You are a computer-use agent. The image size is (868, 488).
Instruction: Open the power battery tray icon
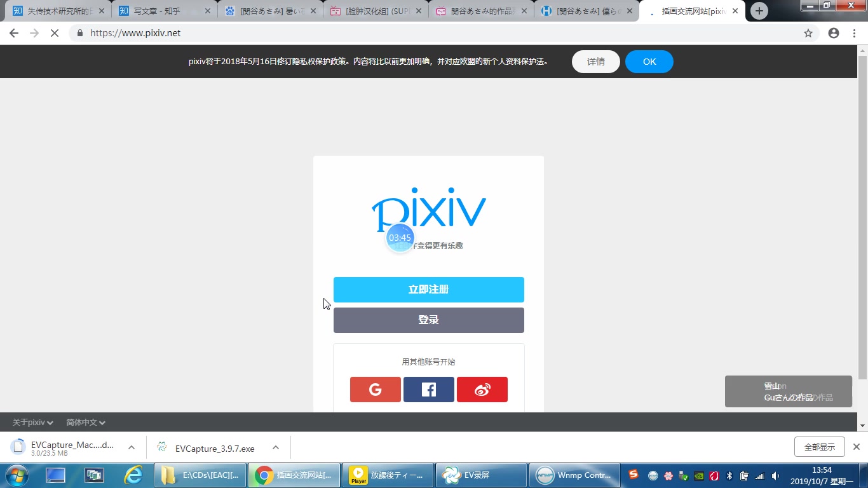click(x=744, y=475)
